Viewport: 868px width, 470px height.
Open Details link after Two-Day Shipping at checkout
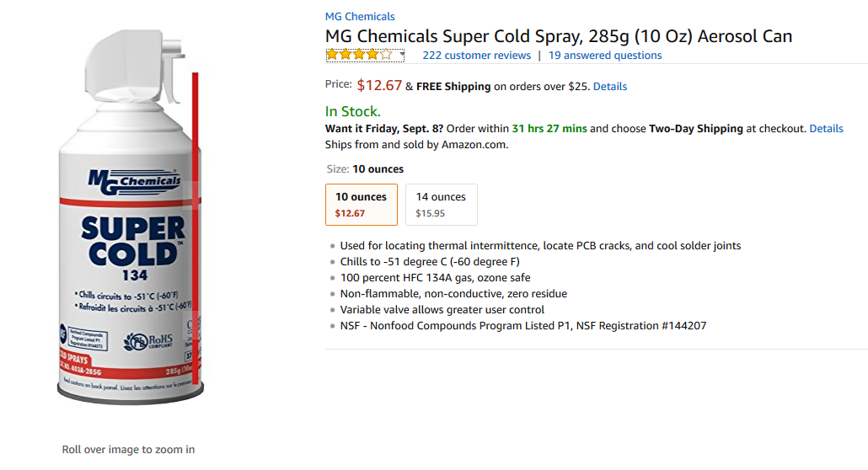(826, 129)
